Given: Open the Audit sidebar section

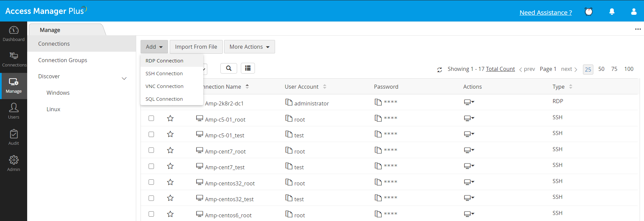Looking at the screenshot, I should [13, 138].
